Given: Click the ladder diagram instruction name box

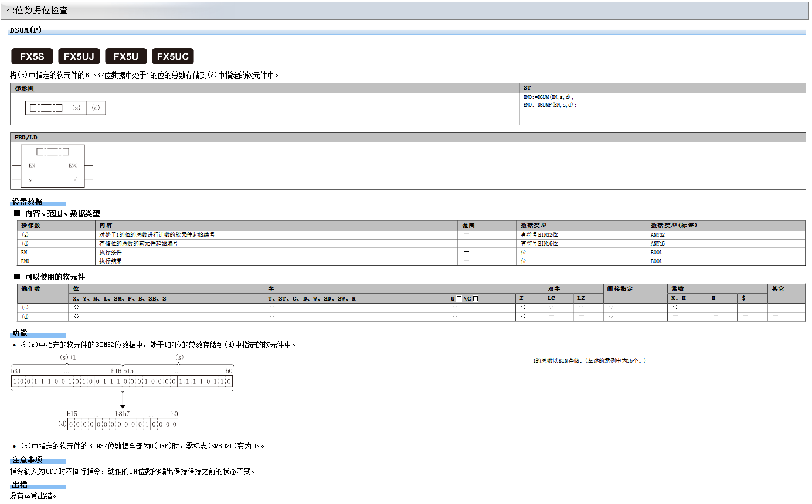Looking at the screenshot, I should point(46,108).
